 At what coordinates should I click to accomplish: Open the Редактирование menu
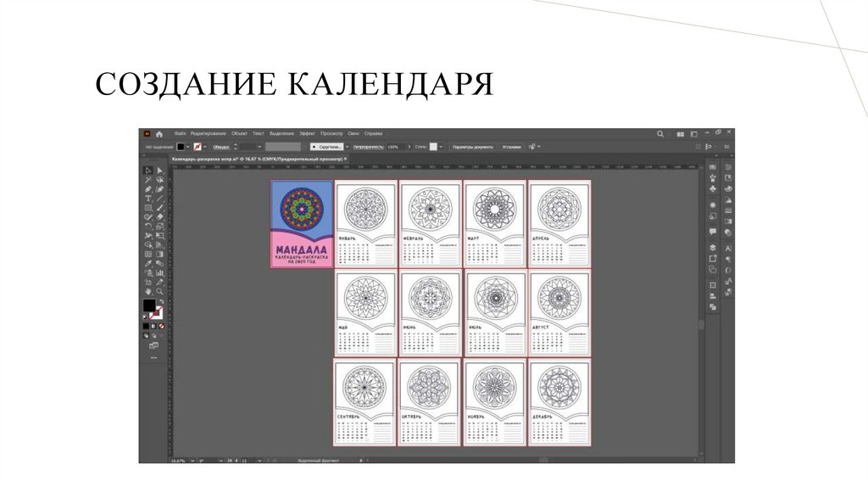(x=209, y=133)
